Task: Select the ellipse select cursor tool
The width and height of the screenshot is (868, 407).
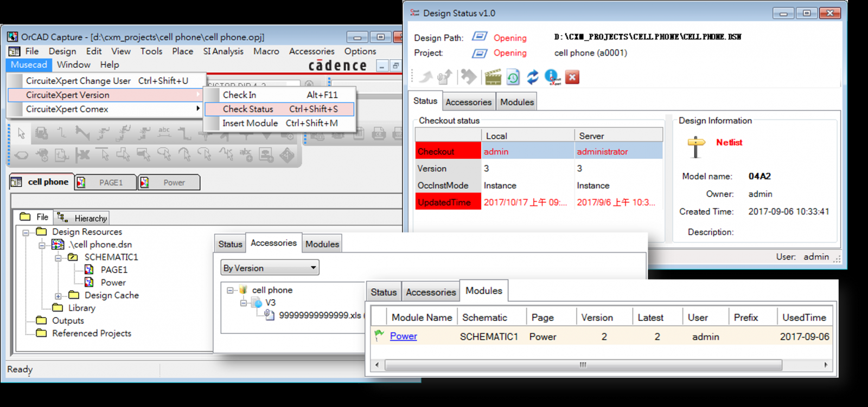Action: pyautogui.click(x=164, y=156)
